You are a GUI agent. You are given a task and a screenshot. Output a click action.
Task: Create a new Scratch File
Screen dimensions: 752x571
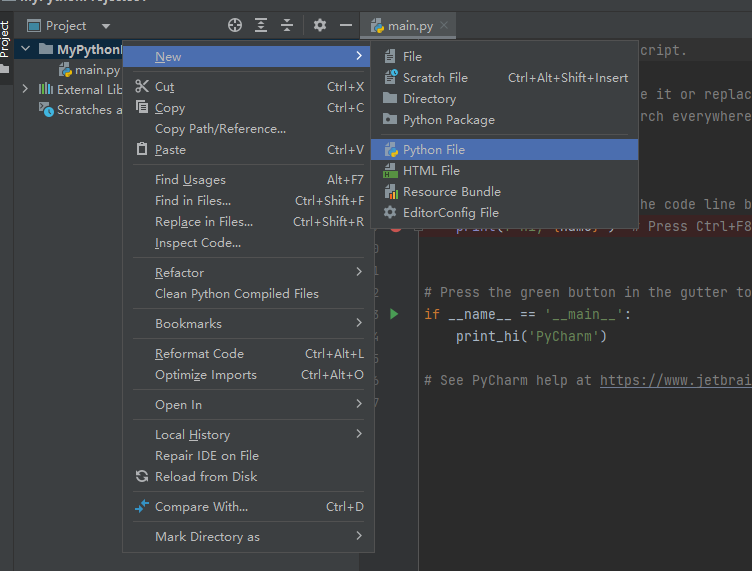[505, 78]
